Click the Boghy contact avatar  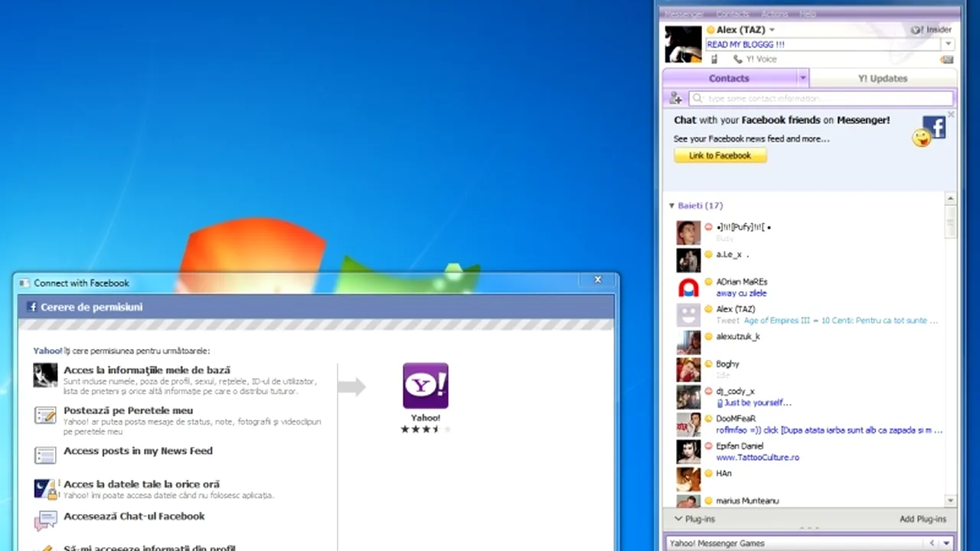coord(688,370)
